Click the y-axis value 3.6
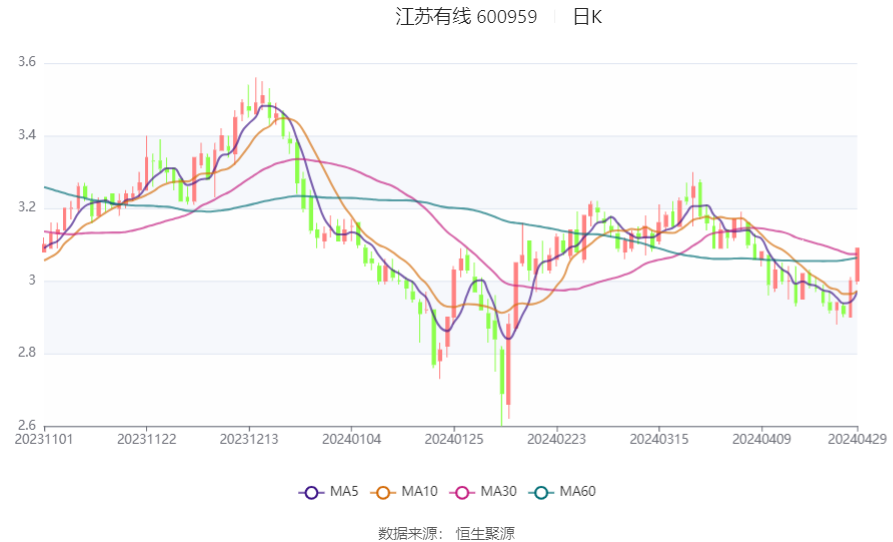 click(27, 62)
